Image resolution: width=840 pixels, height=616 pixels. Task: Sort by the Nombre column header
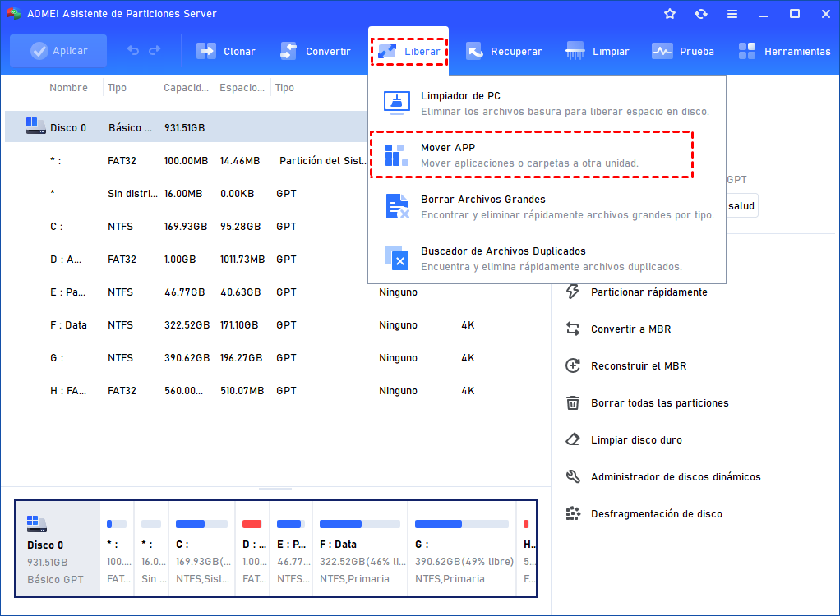coord(68,88)
